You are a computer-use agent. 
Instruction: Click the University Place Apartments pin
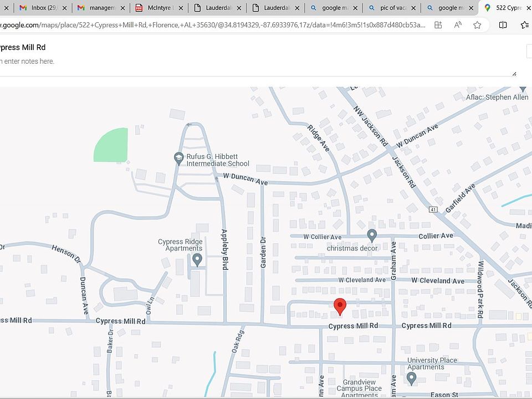tap(411, 378)
